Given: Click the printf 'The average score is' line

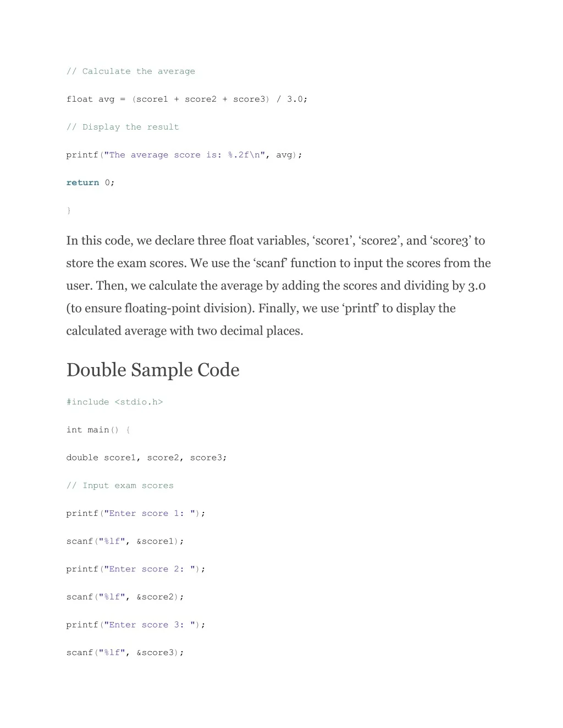Looking at the screenshot, I should (x=184, y=155).
